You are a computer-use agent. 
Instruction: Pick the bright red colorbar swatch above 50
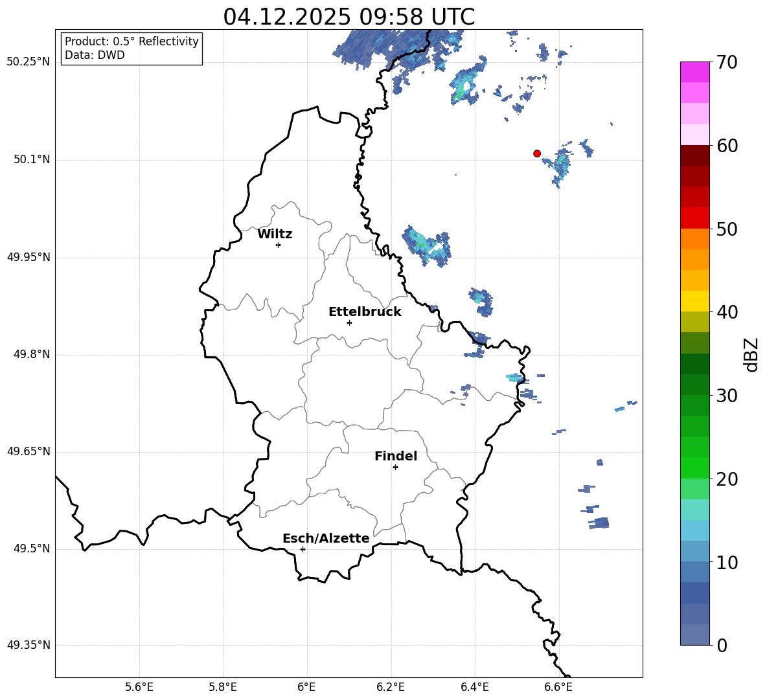tap(694, 218)
